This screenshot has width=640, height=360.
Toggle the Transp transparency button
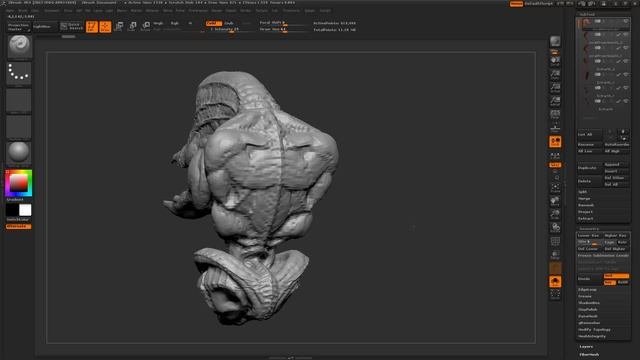[x=555, y=255]
